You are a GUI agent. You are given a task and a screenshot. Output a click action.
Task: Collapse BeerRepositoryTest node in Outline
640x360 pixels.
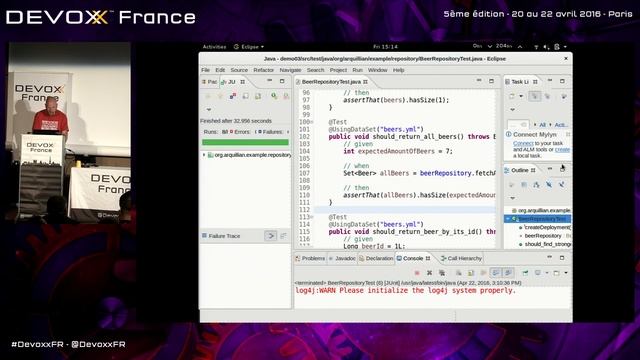[x=508, y=219]
